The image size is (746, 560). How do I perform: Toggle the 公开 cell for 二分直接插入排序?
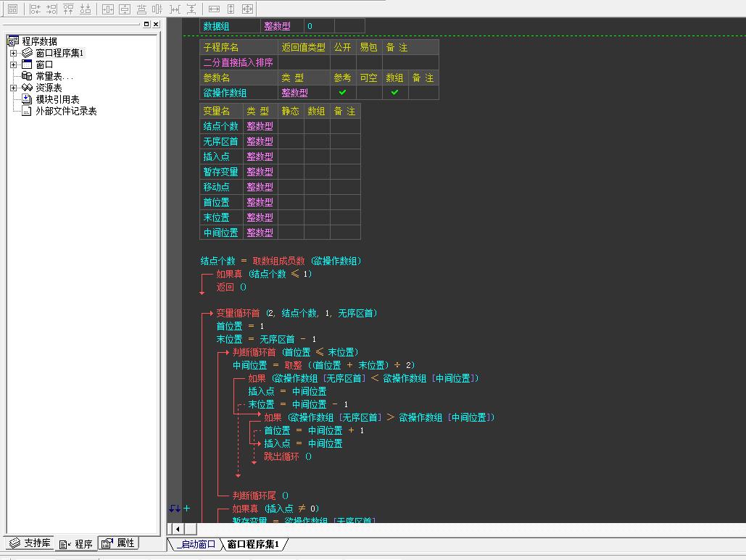pyautogui.click(x=342, y=62)
